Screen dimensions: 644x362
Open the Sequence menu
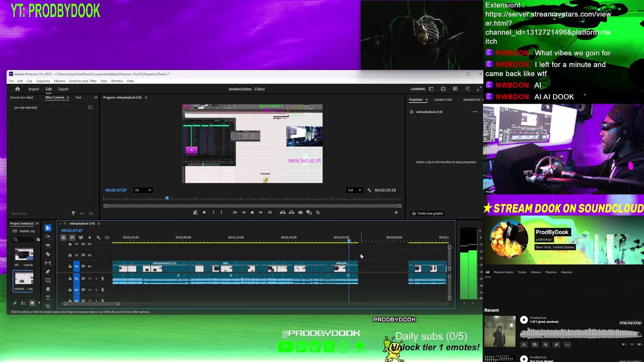pyautogui.click(x=43, y=81)
